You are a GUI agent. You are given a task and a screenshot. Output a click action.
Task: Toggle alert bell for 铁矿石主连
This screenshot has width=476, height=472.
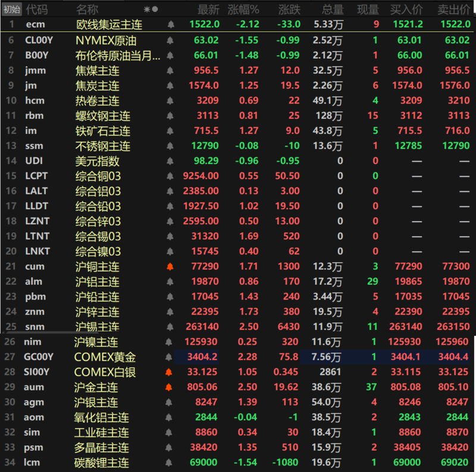point(170,131)
